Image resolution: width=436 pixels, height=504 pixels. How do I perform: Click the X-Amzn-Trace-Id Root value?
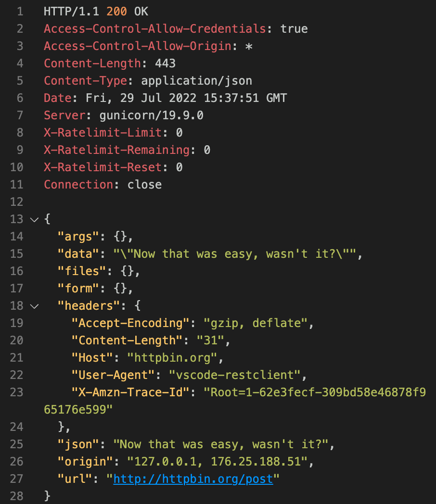click(318, 392)
